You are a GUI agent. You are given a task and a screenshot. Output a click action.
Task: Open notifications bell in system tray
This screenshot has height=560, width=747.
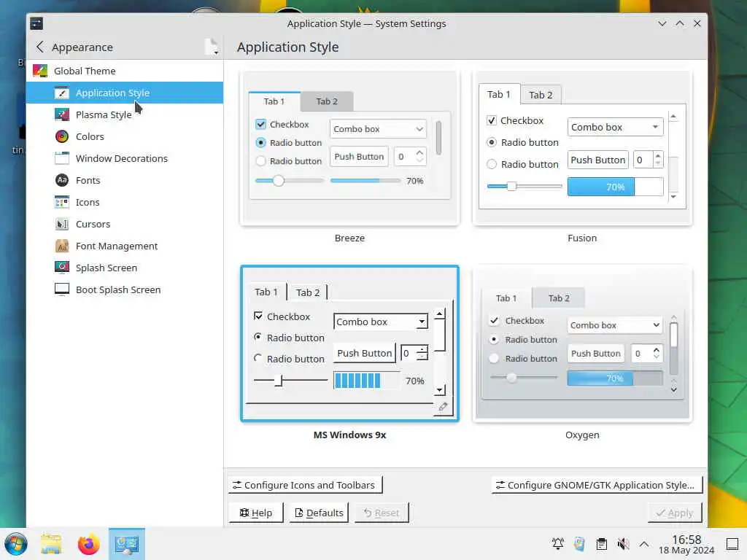tap(558, 544)
